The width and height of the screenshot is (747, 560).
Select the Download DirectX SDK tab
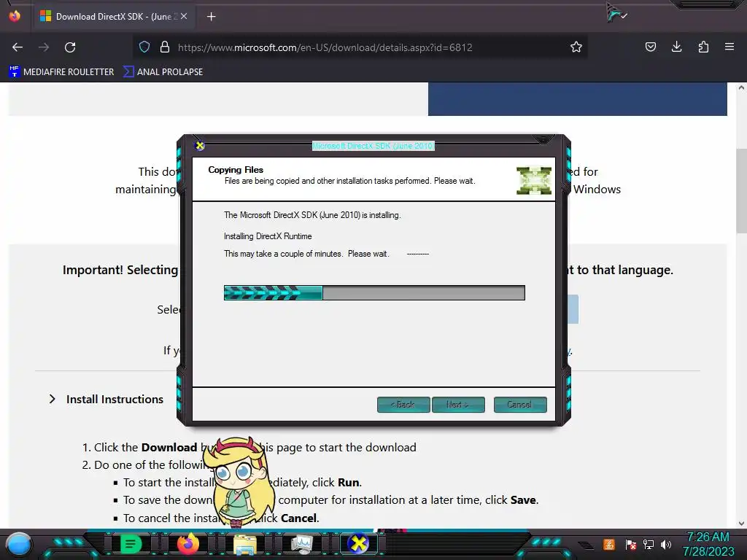(115, 16)
